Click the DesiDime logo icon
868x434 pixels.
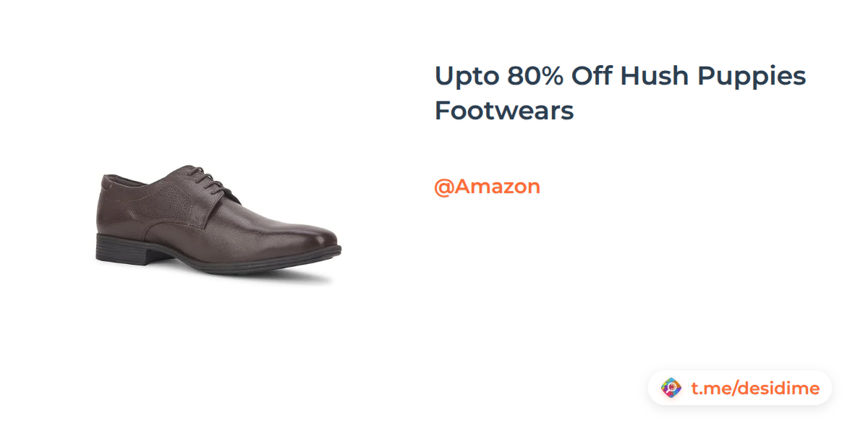click(672, 388)
